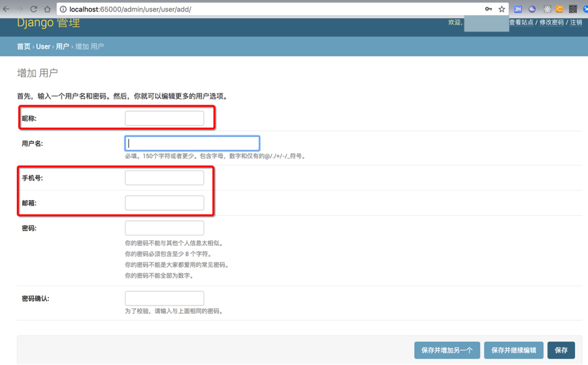Click the 增加 用户 page heading
588x365 pixels.
point(37,73)
